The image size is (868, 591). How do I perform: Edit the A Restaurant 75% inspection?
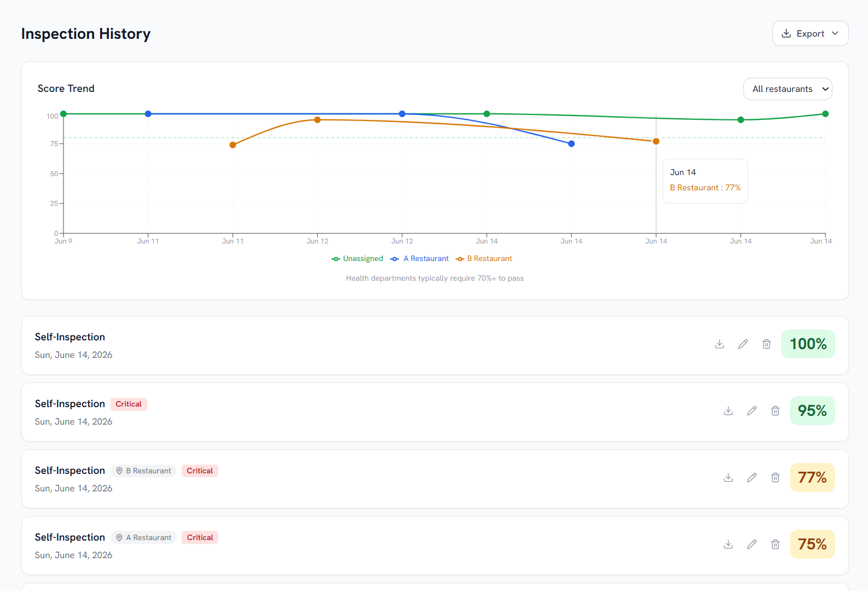752,544
